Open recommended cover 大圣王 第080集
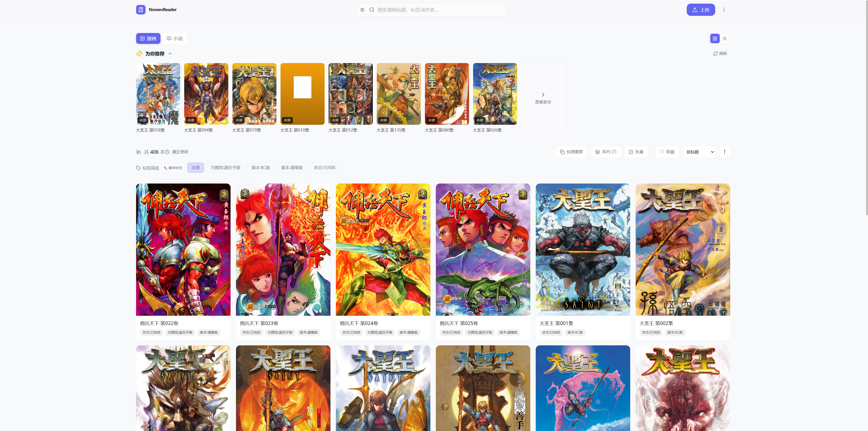The image size is (868, 431). [447, 94]
